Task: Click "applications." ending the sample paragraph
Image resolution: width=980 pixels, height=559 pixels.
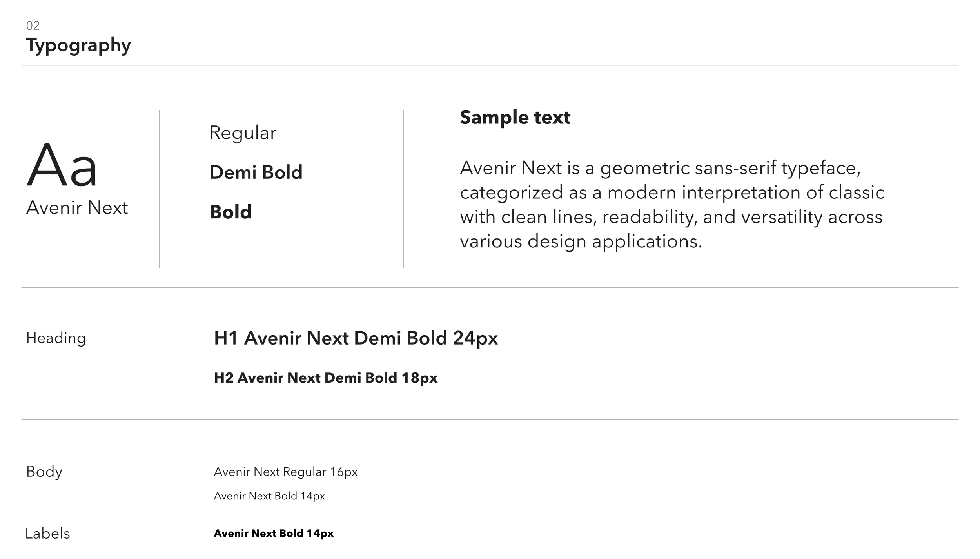Action: click(x=647, y=242)
